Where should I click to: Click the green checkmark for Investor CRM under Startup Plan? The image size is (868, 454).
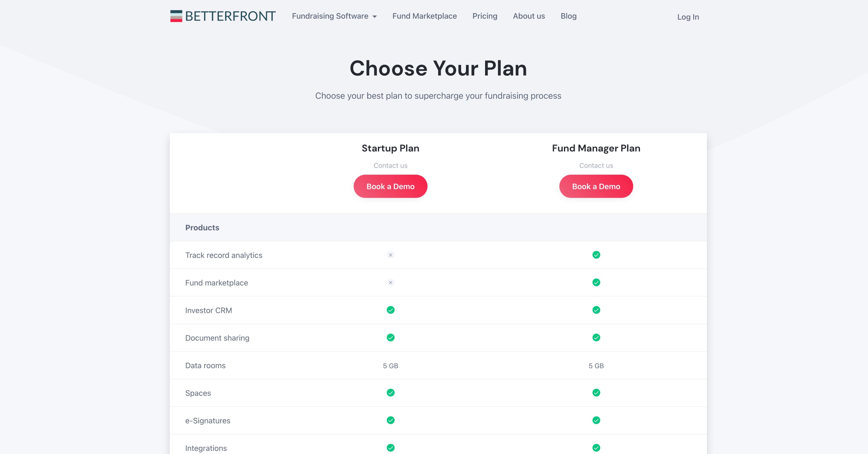pyautogui.click(x=390, y=310)
